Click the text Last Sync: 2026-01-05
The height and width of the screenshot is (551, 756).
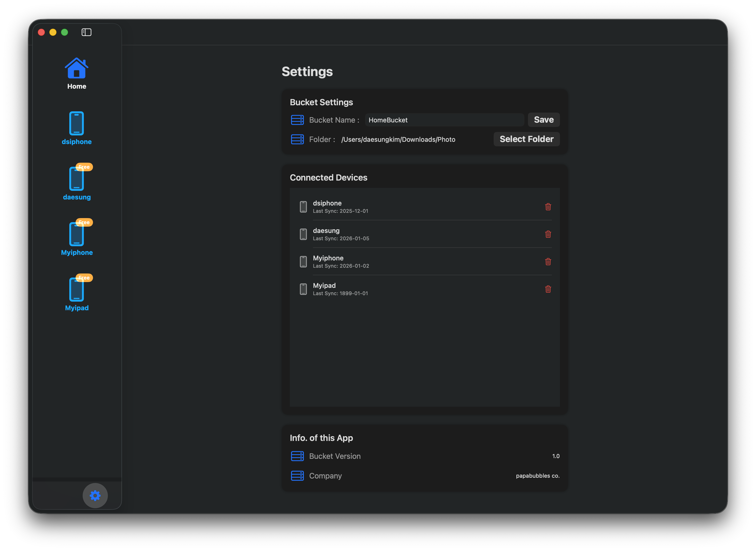pos(341,238)
